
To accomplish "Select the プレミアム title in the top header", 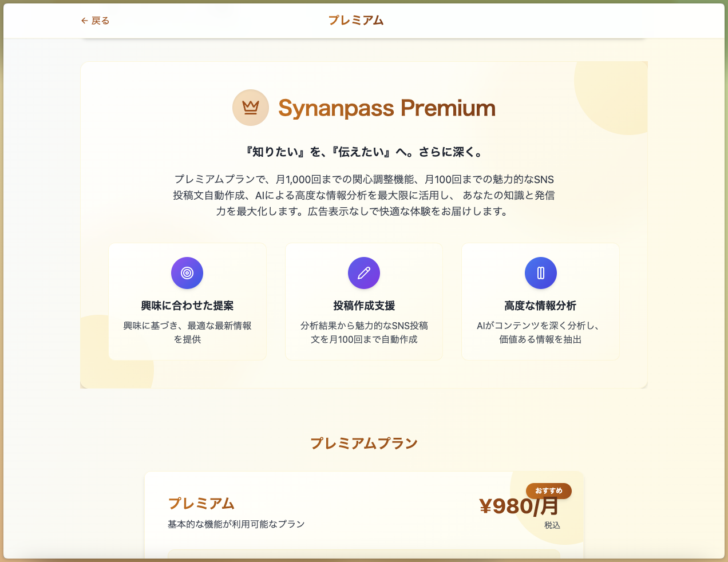I will [x=356, y=21].
